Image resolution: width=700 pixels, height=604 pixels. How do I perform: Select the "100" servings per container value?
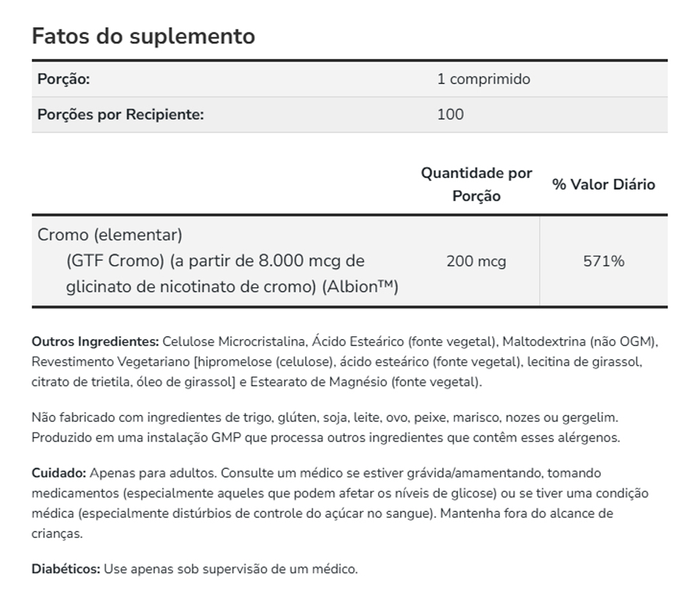(450, 115)
